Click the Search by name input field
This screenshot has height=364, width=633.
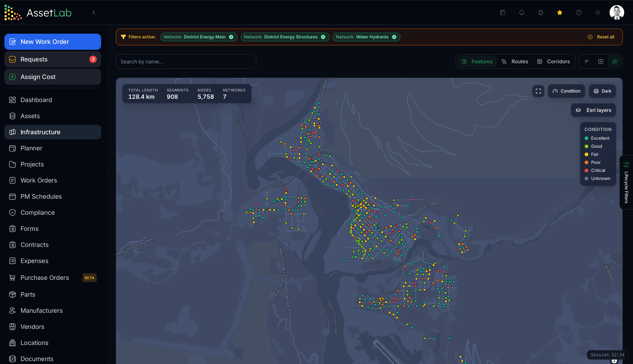(x=186, y=61)
